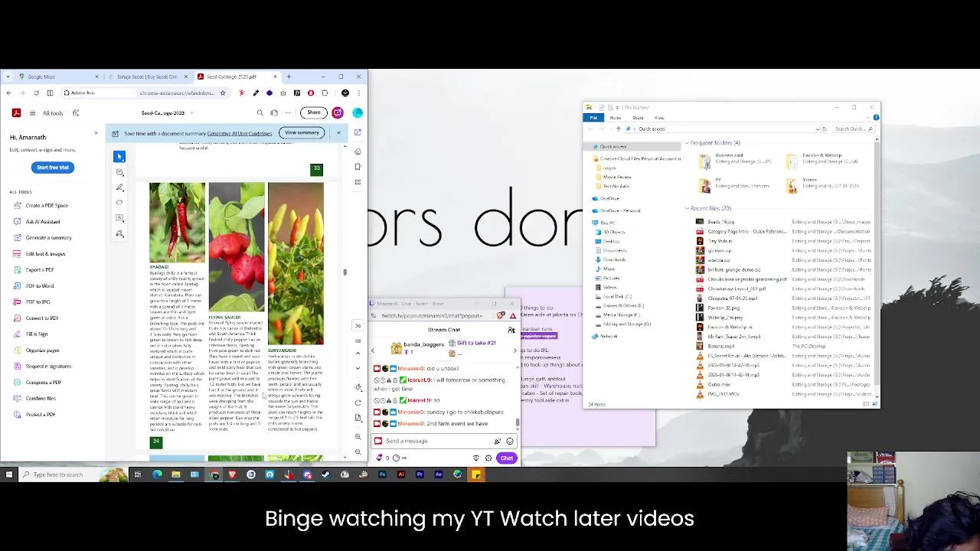This screenshot has height=551, width=980.
Task: Go to next page with down arrow
Action: click(358, 369)
